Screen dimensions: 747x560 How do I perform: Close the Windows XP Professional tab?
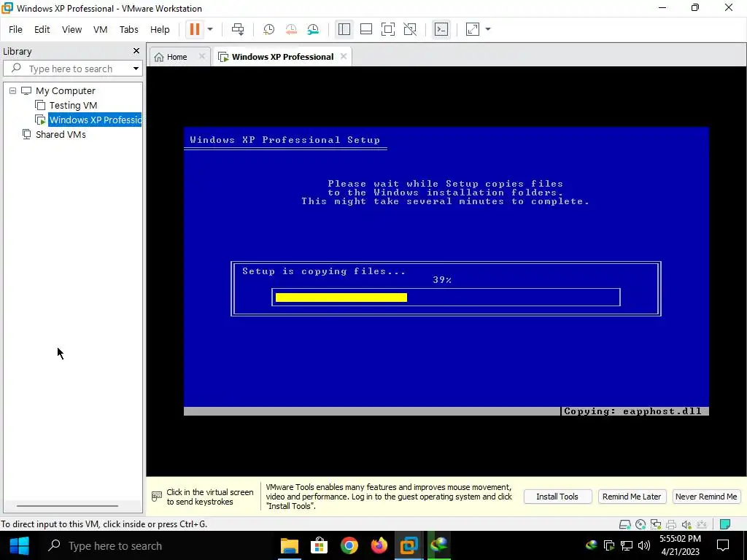343,56
